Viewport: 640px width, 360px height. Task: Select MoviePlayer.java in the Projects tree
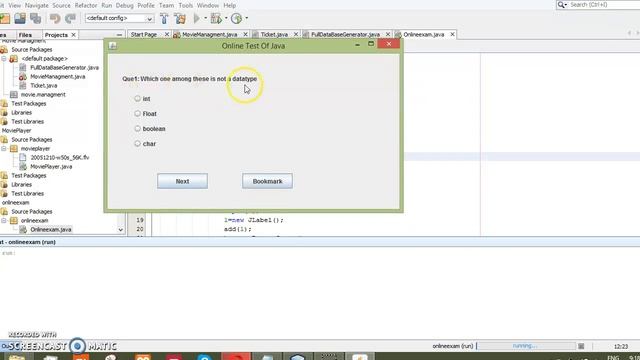click(51, 167)
